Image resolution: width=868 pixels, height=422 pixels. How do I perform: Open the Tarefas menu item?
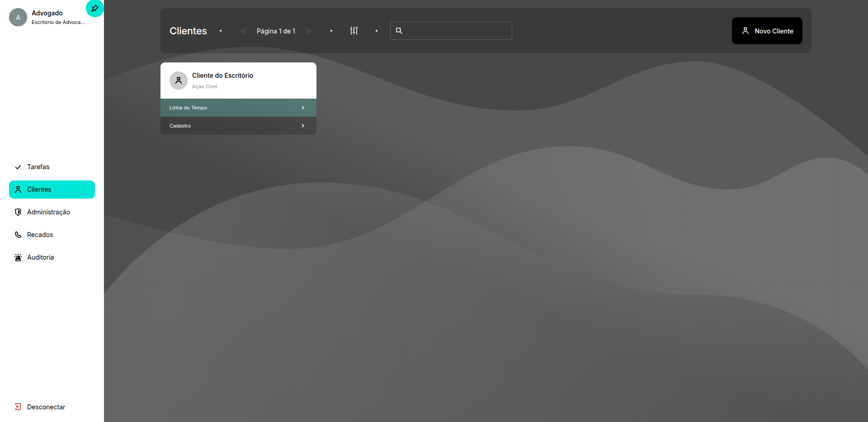[38, 167]
